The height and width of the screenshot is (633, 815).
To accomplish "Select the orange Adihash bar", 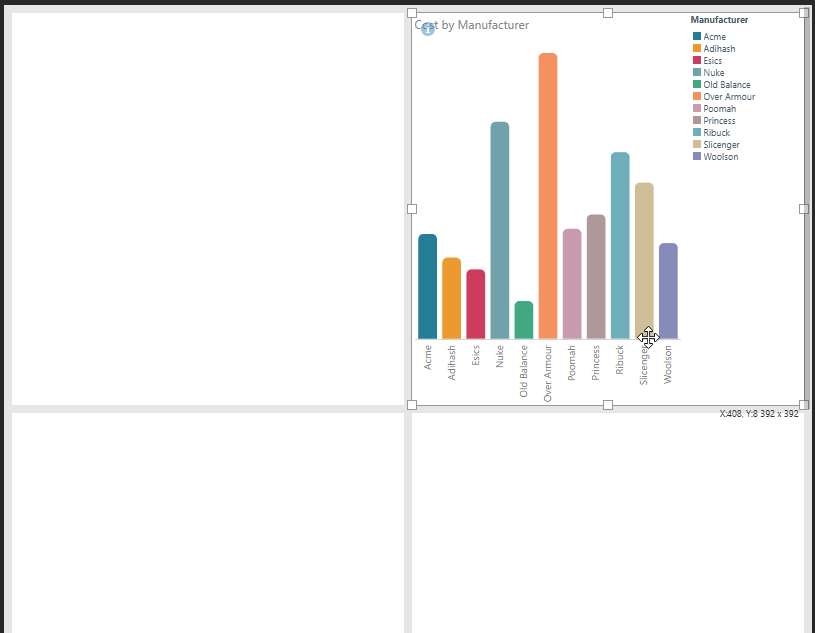I will coord(451,298).
